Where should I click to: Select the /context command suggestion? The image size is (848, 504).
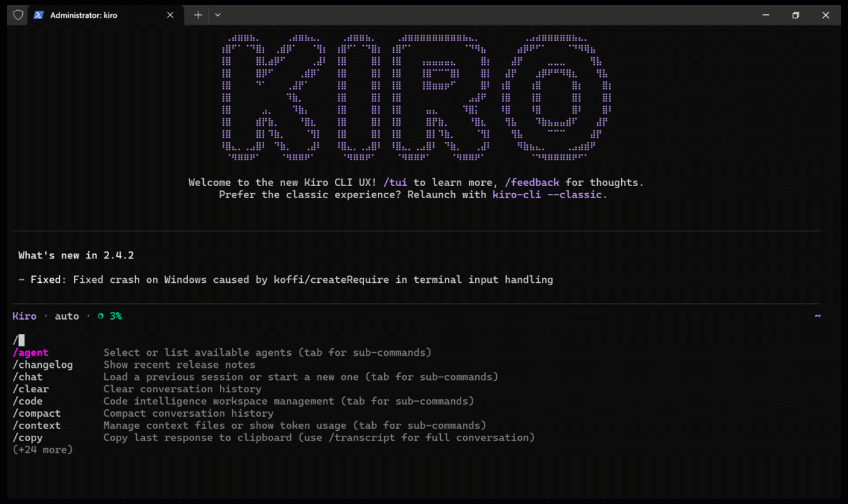click(36, 426)
